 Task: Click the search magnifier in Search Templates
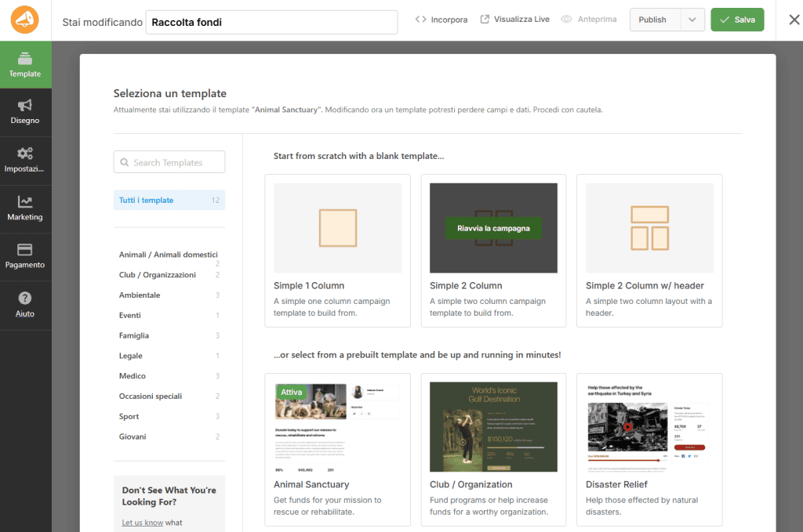click(x=125, y=161)
